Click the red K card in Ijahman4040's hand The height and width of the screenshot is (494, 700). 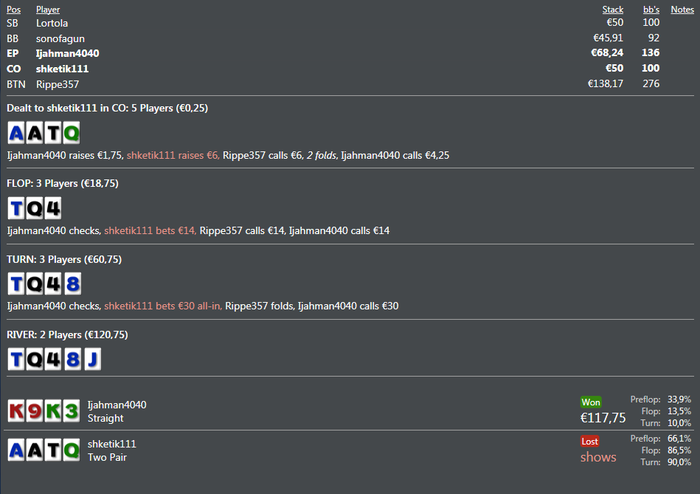(17, 410)
